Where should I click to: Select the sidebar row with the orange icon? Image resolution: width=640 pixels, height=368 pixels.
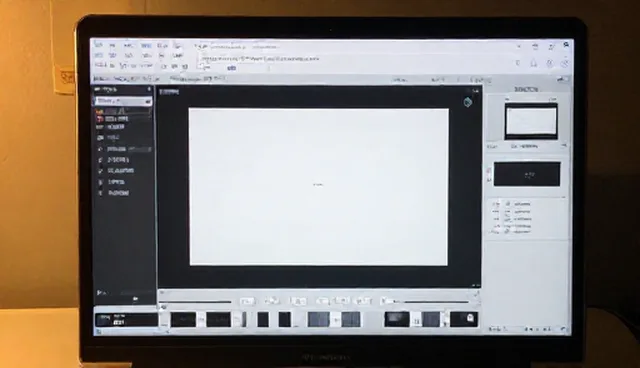tap(123, 111)
